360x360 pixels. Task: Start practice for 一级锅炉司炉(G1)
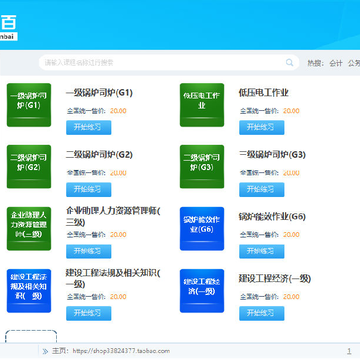(x=89, y=127)
